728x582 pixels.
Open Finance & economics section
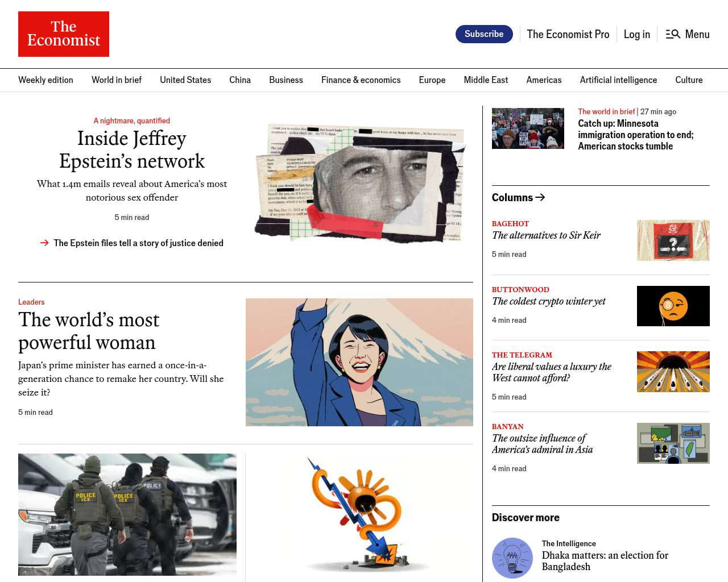361,80
